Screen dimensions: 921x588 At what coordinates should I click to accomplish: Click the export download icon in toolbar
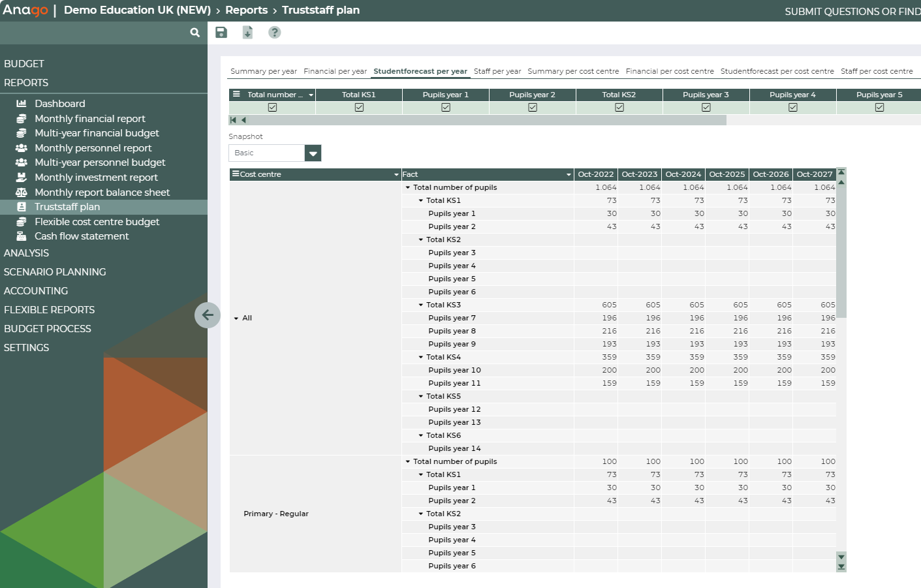click(x=247, y=33)
